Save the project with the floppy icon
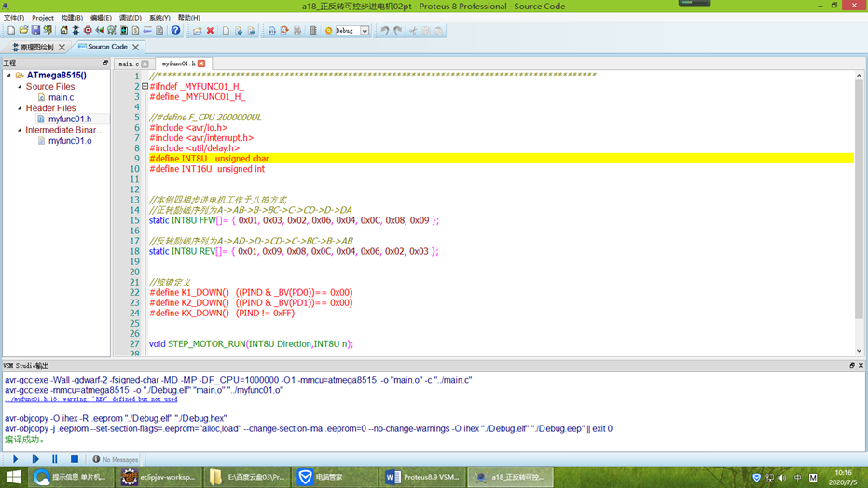This screenshot has width=868, height=489. (x=35, y=31)
